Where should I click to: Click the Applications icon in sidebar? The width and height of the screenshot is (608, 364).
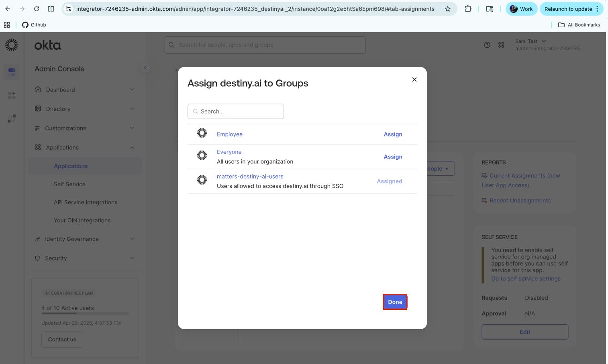tap(38, 147)
